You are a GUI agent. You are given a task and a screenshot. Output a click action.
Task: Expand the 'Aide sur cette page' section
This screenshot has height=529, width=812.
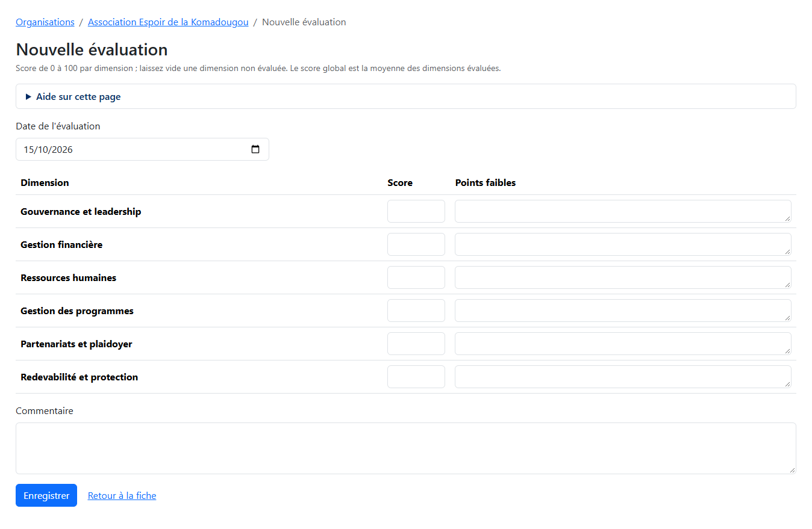[405, 96]
